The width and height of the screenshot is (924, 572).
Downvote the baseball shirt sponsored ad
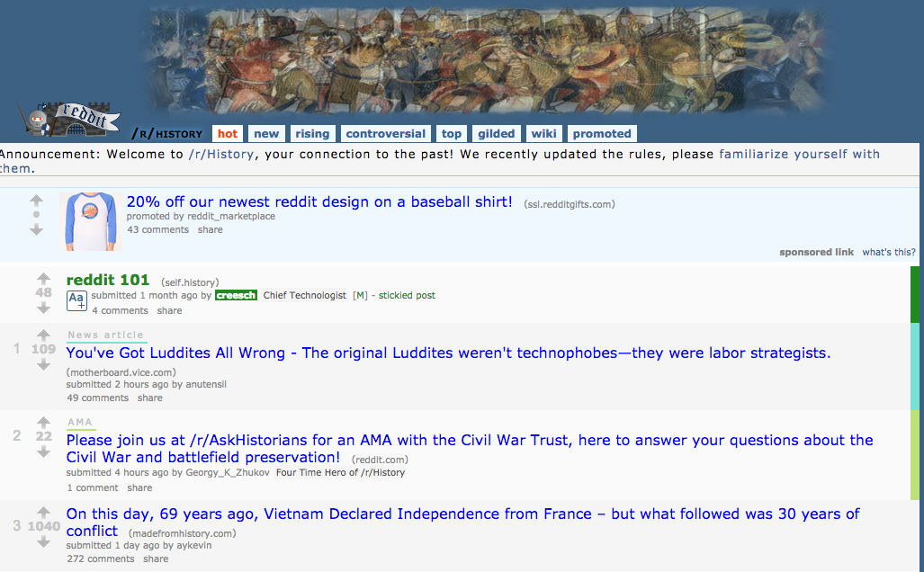point(37,229)
